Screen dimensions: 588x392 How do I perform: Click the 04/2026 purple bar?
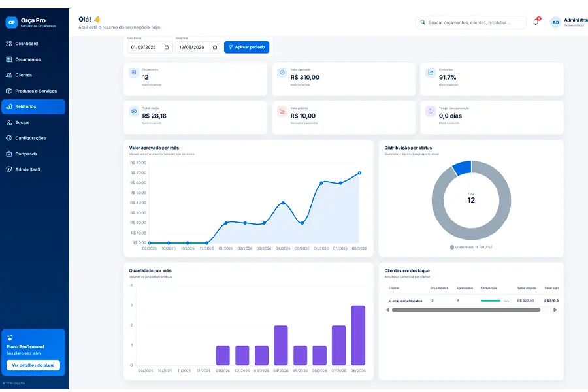(x=281, y=345)
